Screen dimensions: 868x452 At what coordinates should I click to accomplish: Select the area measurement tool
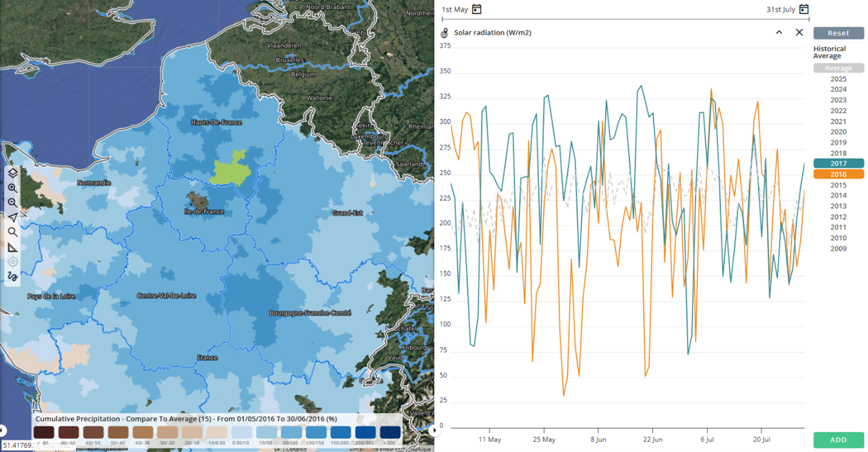point(13,246)
